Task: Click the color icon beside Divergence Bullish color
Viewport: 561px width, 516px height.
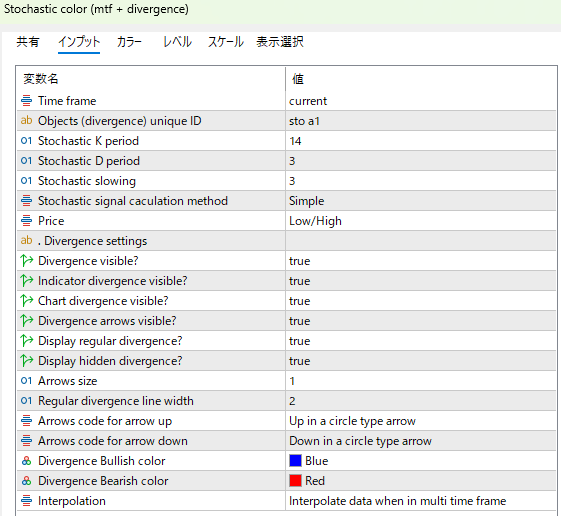Action: coord(26,461)
